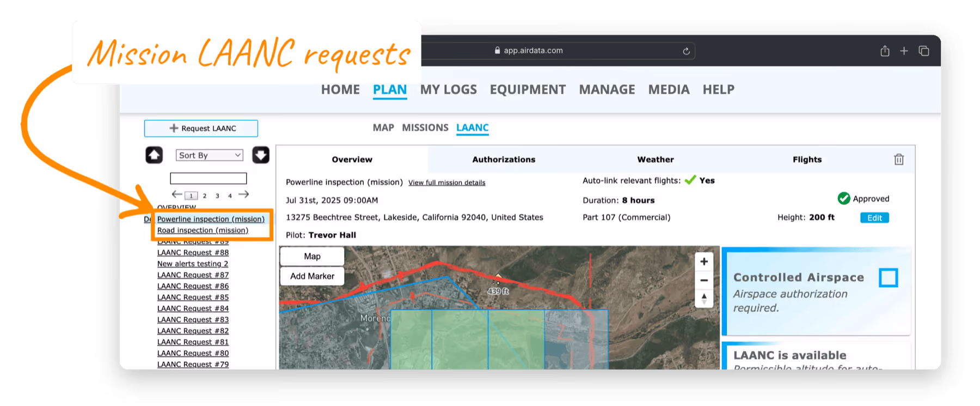Image resolution: width=980 pixels, height=406 pixels.
Task: Click the Request LAANC button
Action: click(201, 129)
